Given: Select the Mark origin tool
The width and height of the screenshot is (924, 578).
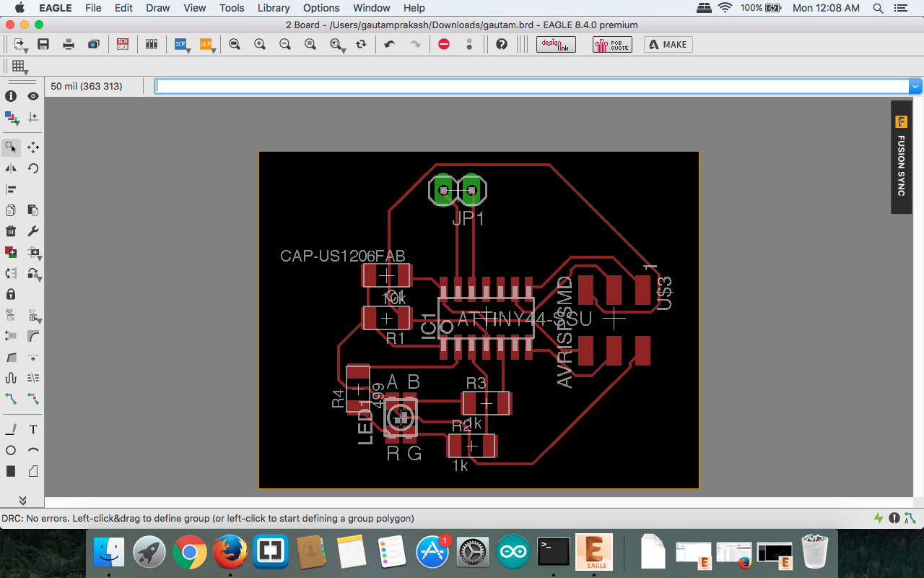Looking at the screenshot, I should (33, 117).
